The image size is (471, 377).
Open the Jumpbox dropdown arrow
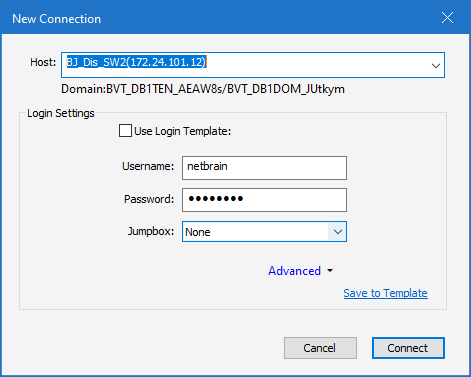pyautogui.click(x=337, y=232)
